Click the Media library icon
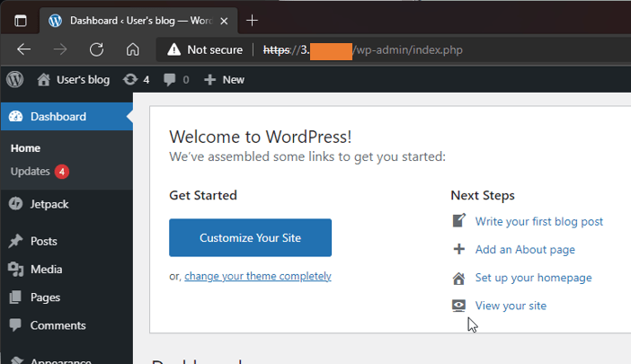 click(15, 269)
